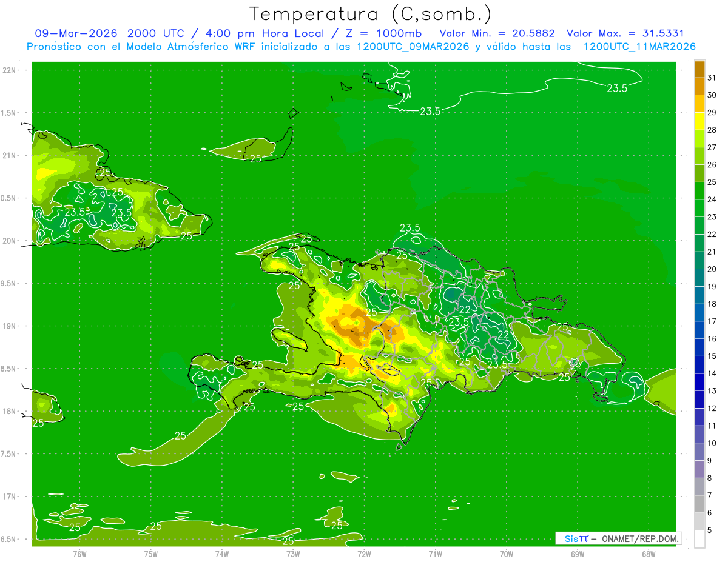Image resolution: width=728 pixels, height=562 pixels.
Task: Click colorbar scale value '18'
Action: point(712,304)
